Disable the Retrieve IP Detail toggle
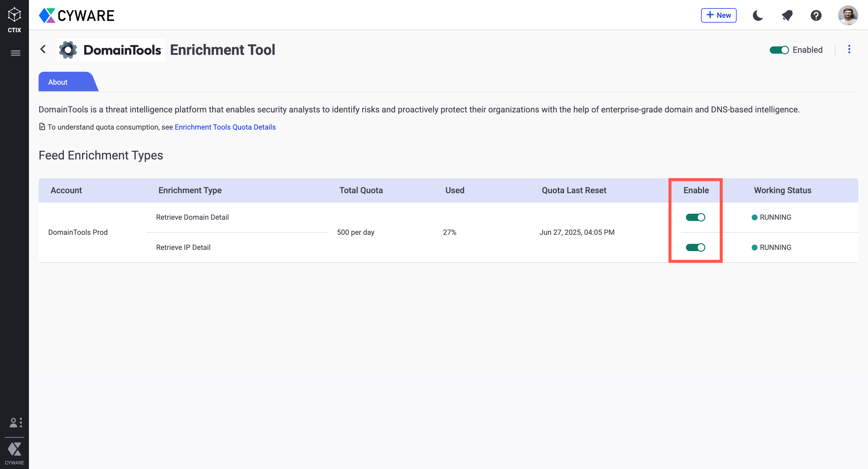 (695, 247)
